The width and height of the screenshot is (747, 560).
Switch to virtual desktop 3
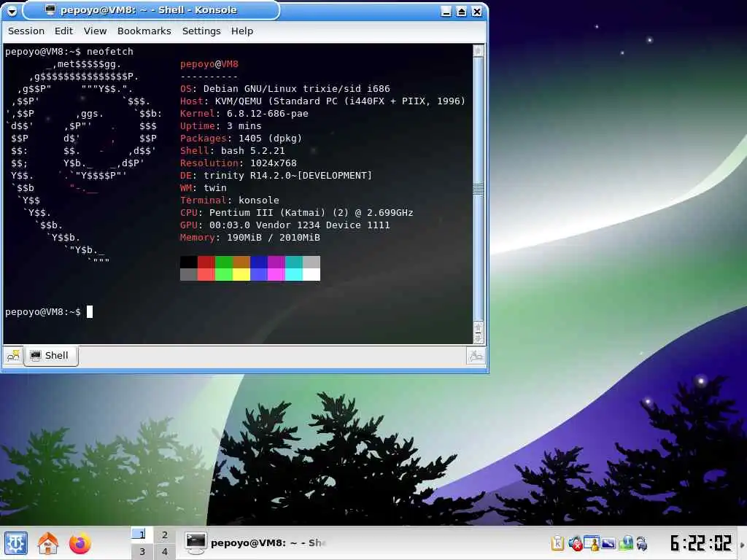[142, 551]
